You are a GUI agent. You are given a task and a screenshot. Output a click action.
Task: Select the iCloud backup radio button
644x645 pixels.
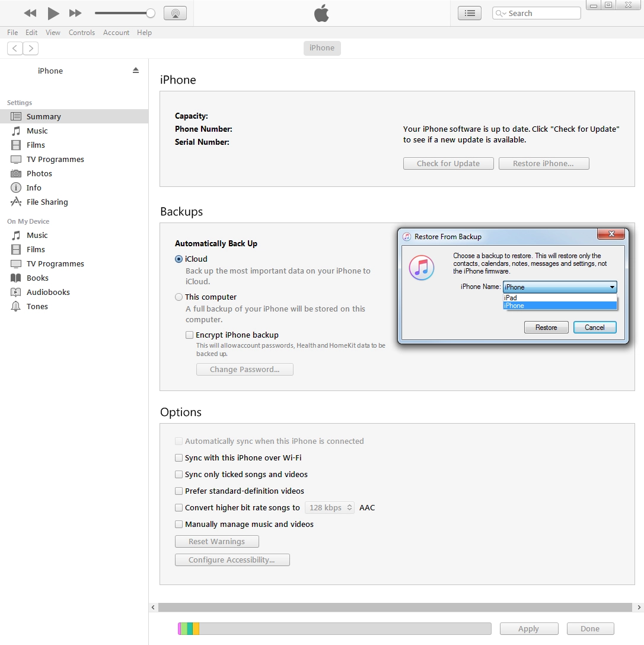click(178, 259)
